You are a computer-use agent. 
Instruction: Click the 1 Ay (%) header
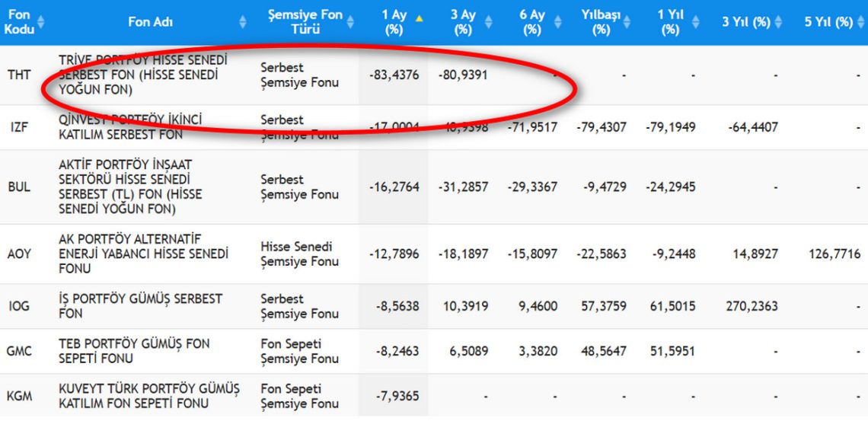[x=394, y=22]
